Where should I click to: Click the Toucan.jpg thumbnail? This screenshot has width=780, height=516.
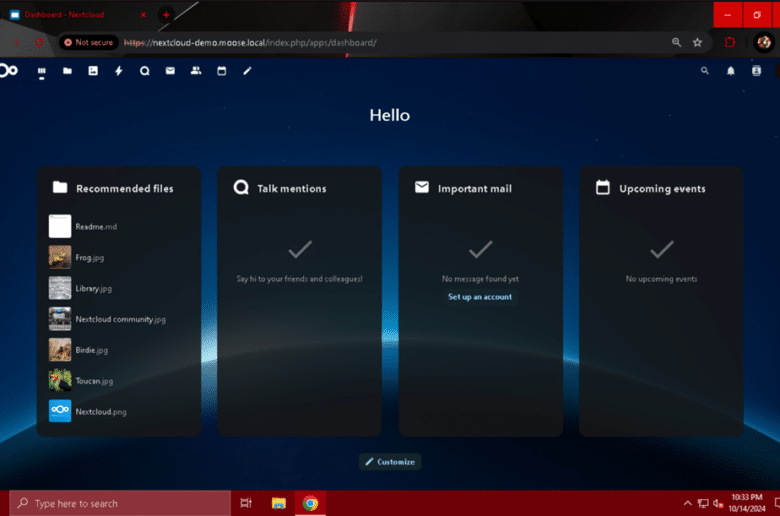point(60,381)
